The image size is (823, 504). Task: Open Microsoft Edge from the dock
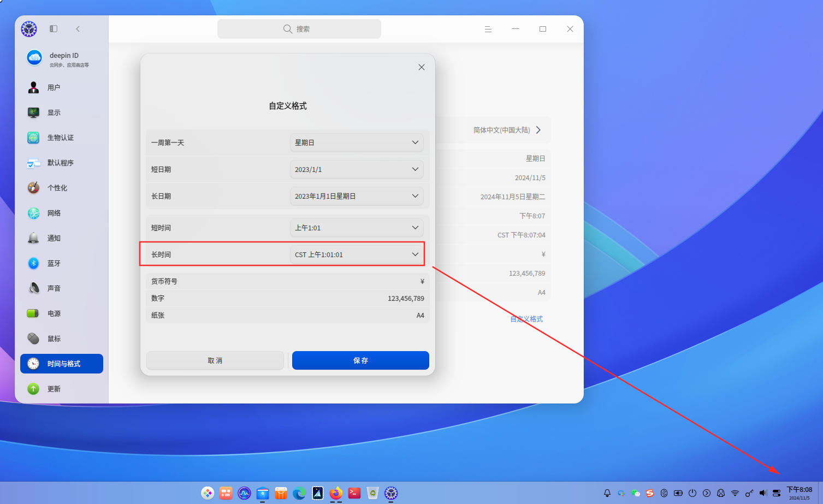coord(299,493)
